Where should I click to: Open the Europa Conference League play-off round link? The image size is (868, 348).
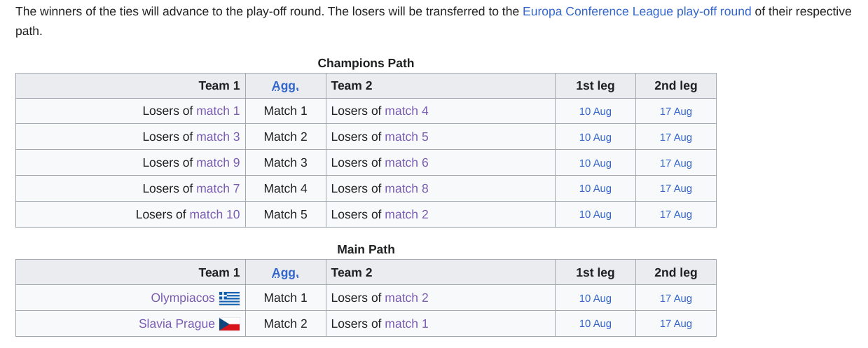[x=637, y=11]
